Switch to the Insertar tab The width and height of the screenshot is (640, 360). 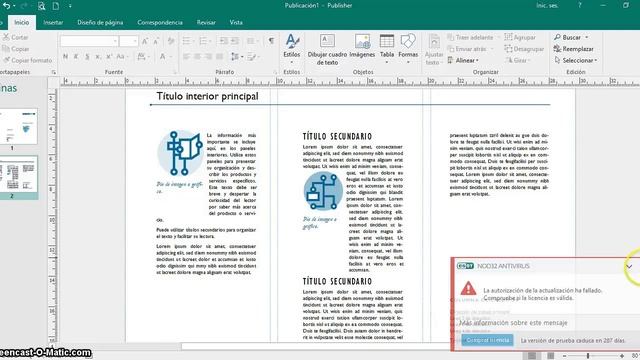point(53,22)
